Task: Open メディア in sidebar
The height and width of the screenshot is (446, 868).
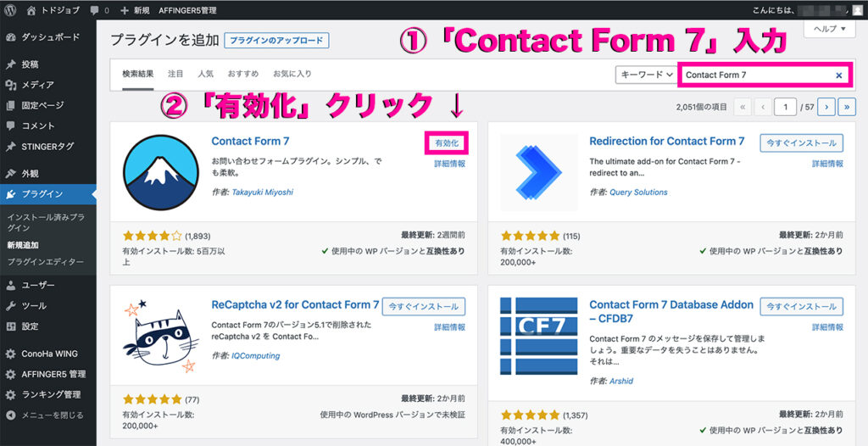Action: coord(48,85)
